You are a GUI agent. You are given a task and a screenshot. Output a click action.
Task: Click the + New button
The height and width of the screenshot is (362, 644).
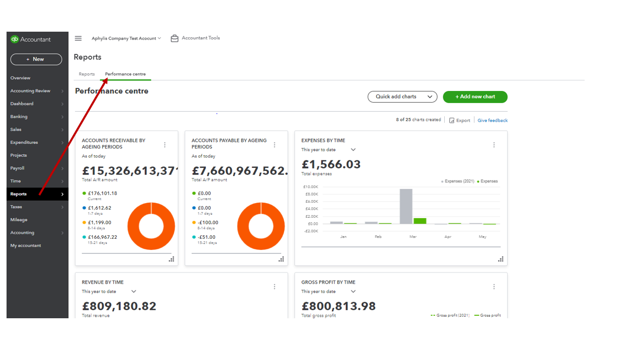pyautogui.click(x=36, y=59)
